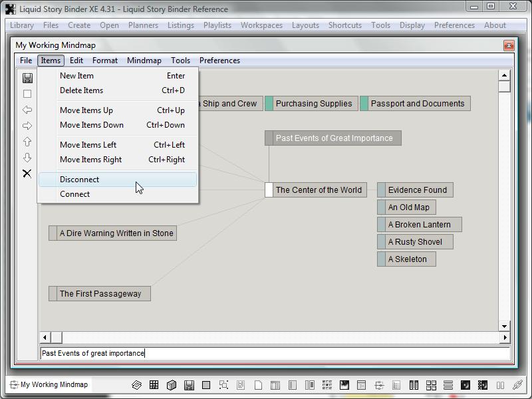Open the Mindmap menu

(x=144, y=61)
